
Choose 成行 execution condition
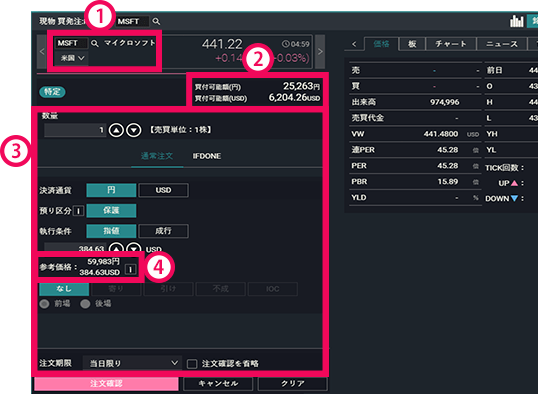click(x=163, y=231)
